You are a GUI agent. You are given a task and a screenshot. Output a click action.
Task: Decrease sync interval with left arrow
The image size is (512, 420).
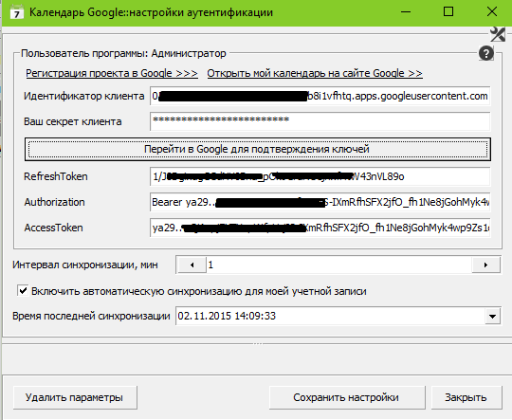[192, 265]
